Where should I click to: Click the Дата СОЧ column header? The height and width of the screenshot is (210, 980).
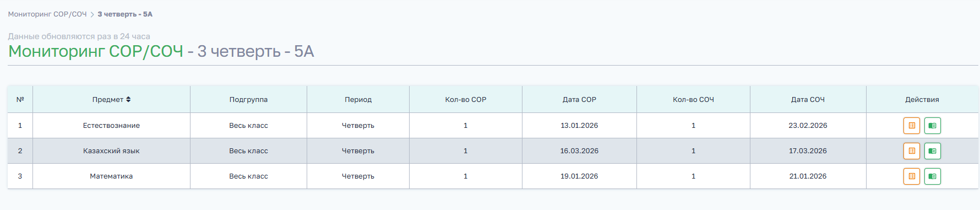(x=808, y=100)
